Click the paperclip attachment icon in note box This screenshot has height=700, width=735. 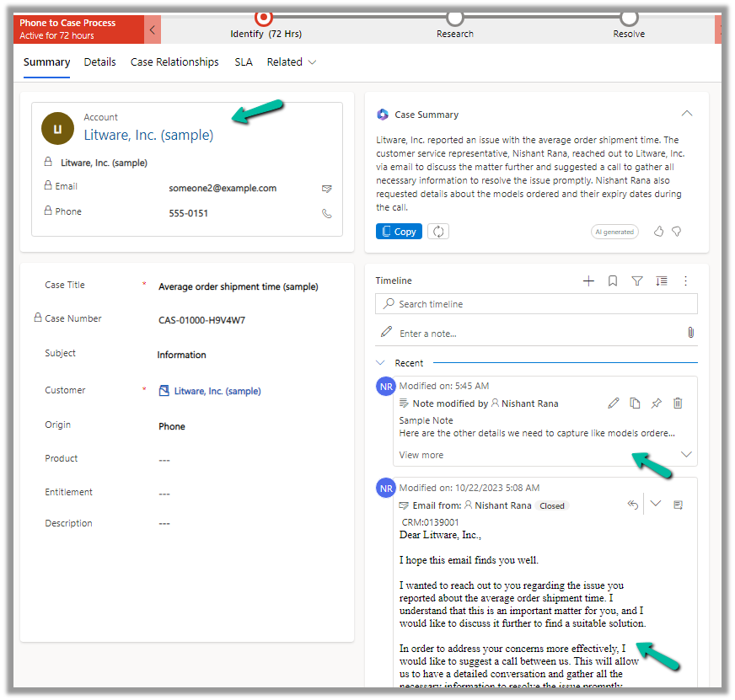click(690, 333)
